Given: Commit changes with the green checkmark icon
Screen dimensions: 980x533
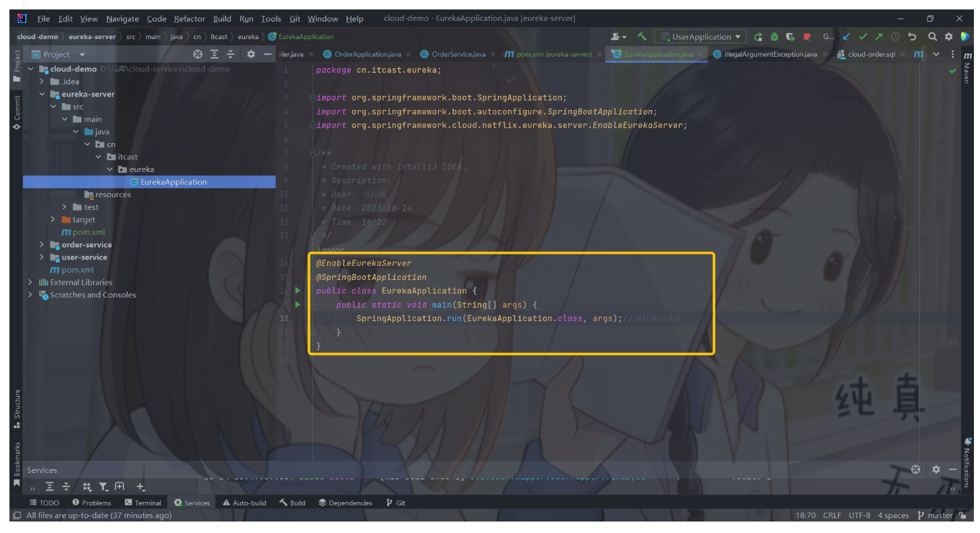Looking at the screenshot, I should click(x=863, y=36).
